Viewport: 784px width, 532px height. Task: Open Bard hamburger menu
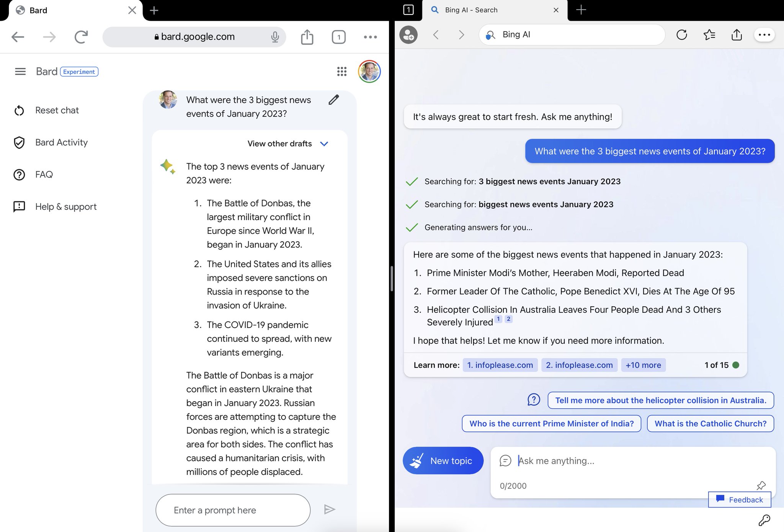coord(20,72)
